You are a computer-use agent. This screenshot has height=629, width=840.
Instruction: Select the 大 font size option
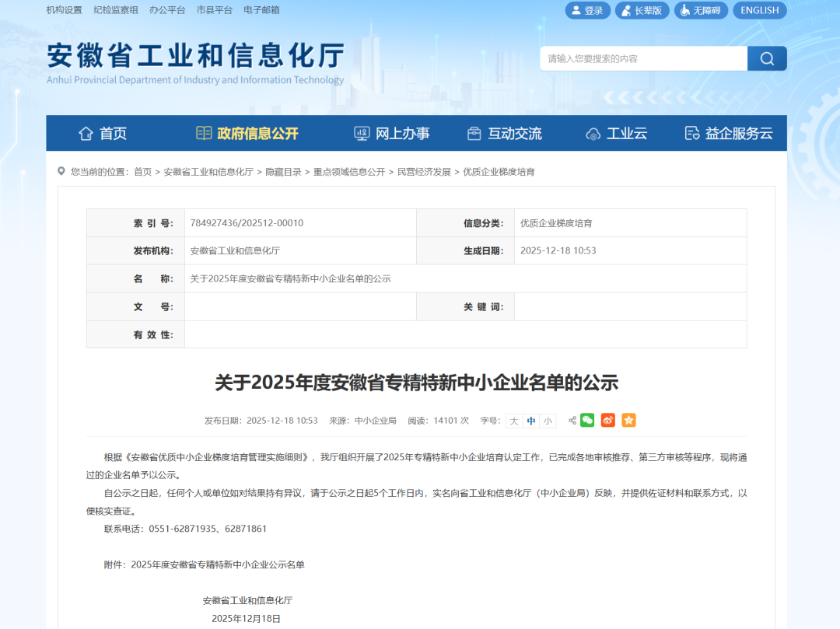coord(515,420)
